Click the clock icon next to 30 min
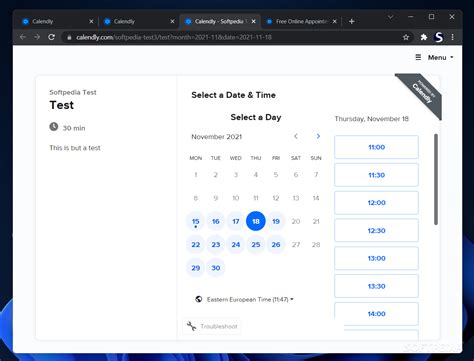The image size is (474, 361). pos(54,127)
